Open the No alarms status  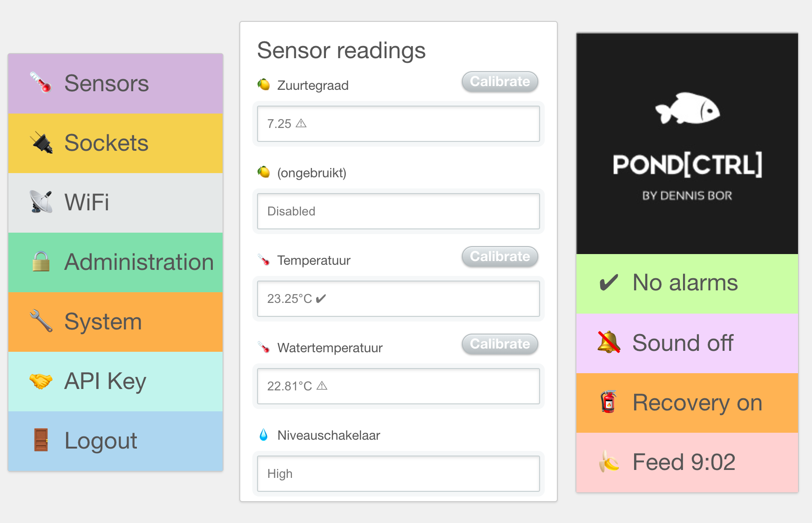(x=687, y=283)
